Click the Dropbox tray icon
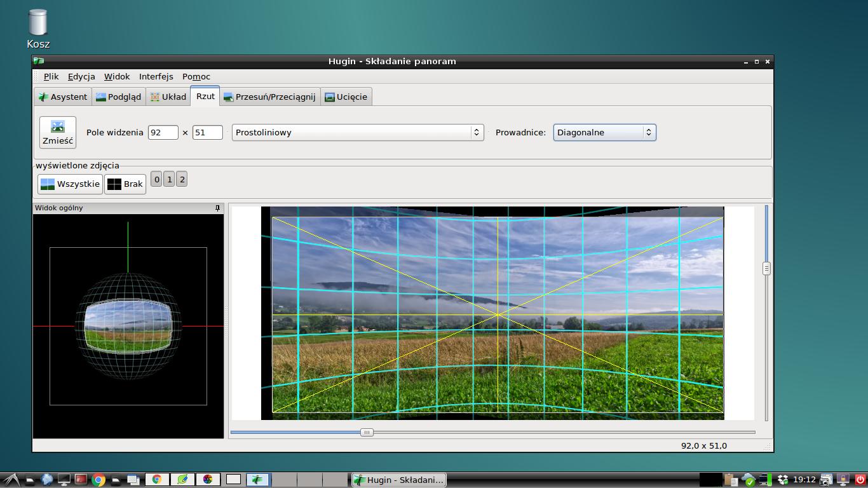Image resolution: width=868 pixels, height=488 pixels. [783, 480]
